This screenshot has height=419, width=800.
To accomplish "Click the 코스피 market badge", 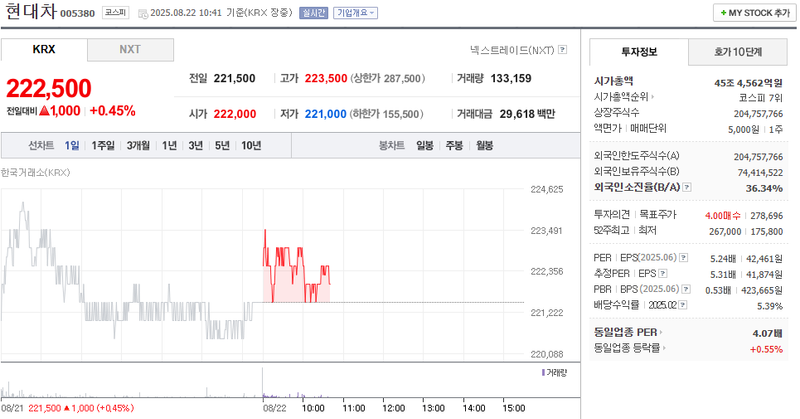I will (115, 13).
